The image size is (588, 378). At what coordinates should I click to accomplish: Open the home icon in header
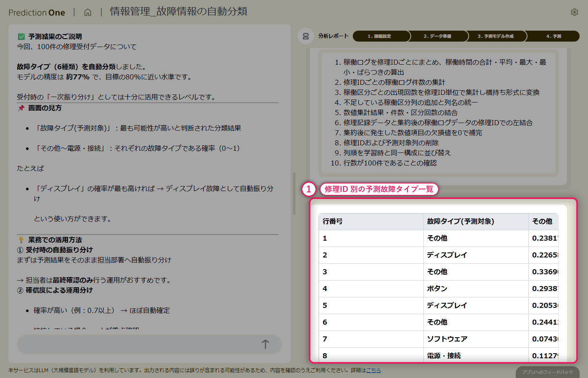[x=88, y=12]
